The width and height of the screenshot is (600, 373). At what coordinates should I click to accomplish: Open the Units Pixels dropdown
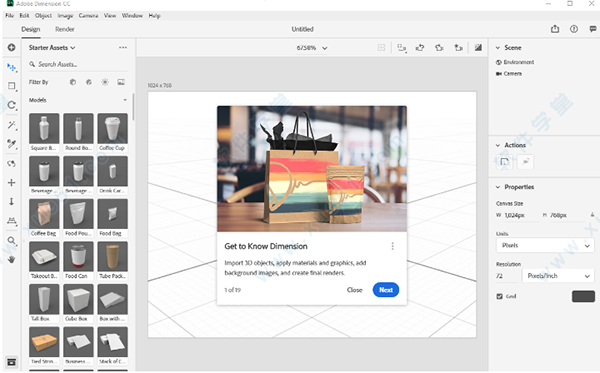(545, 245)
